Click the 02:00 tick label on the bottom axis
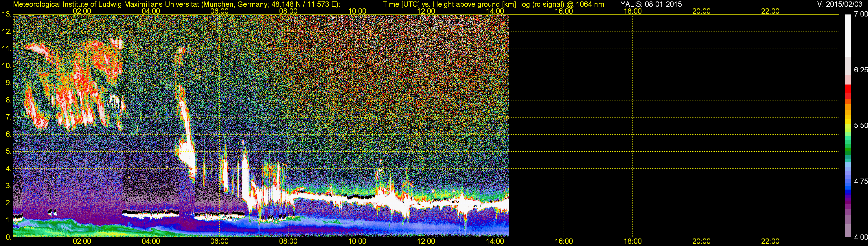This screenshot has width=868, height=246. pyautogui.click(x=82, y=241)
